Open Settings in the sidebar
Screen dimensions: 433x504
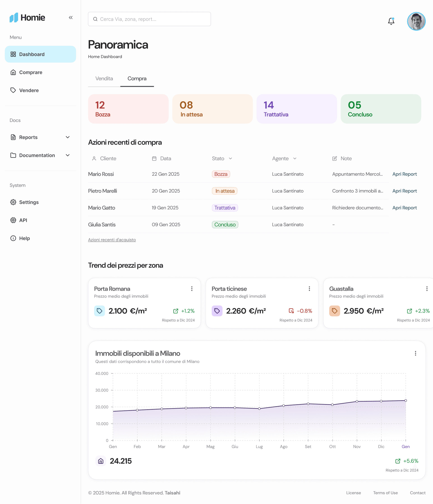click(x=40, y=202)
